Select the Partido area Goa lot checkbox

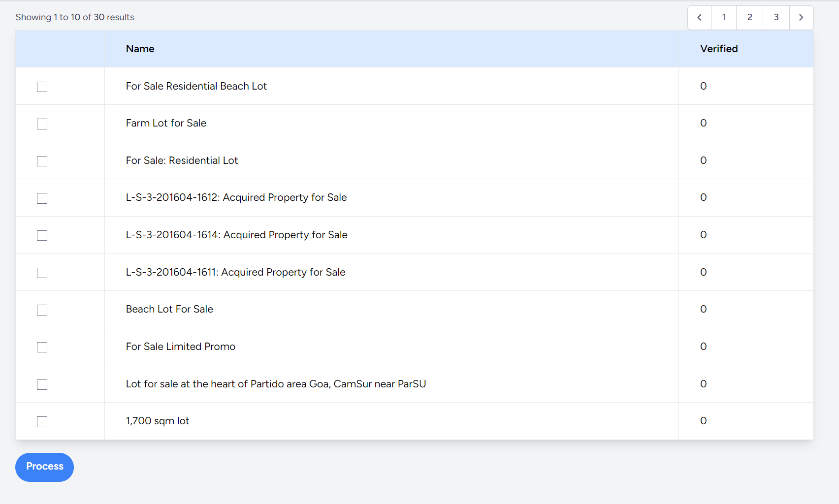click(x=42, y=385)
